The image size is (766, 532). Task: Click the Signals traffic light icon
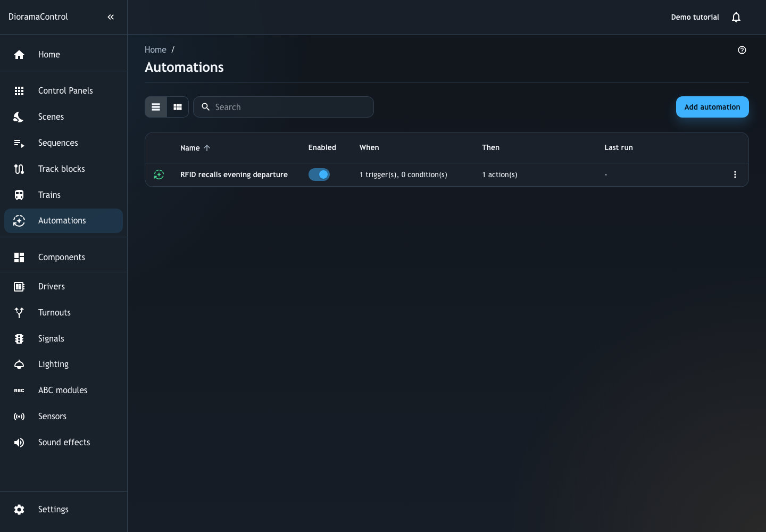coord(19,339)
